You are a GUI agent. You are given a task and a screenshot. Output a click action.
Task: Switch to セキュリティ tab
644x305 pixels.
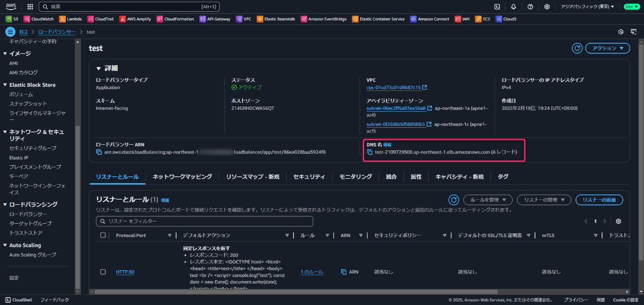click(x=309, y=176)
